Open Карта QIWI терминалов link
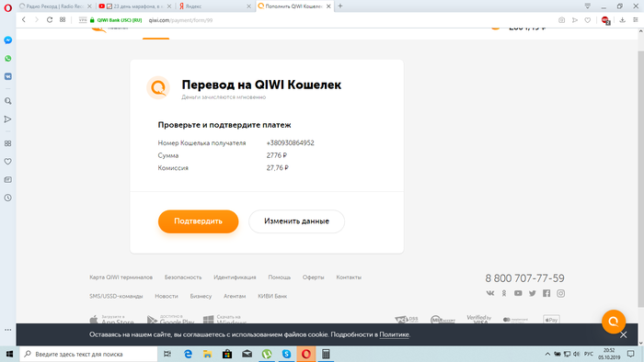The width and height of the screenshot is (644, 362). [x=121, y=277]
